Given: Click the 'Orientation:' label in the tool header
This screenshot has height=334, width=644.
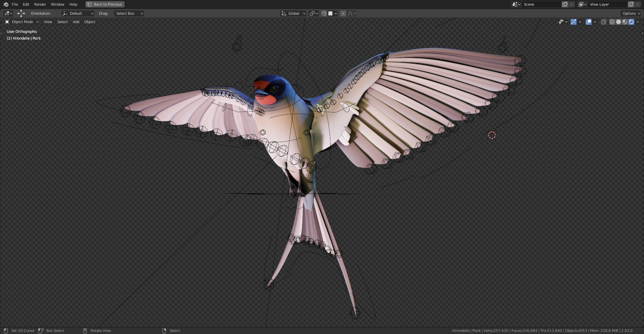Looking at the screenshot, I should [x=41, y=13].
